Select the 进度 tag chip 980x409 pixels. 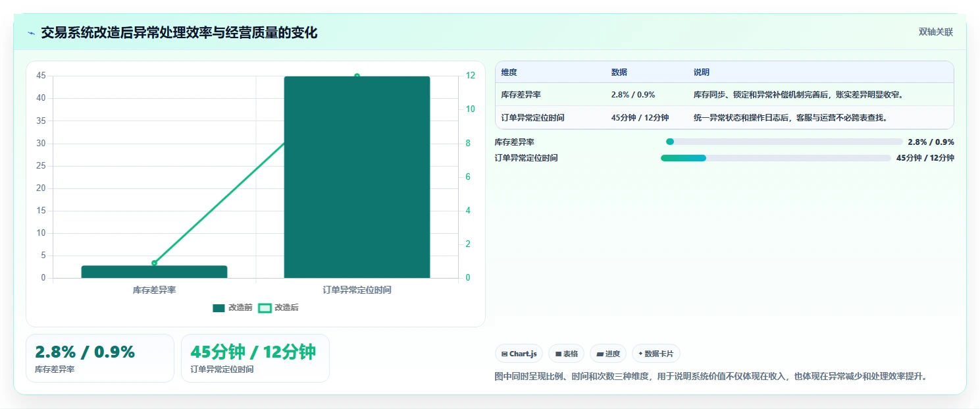608,354
